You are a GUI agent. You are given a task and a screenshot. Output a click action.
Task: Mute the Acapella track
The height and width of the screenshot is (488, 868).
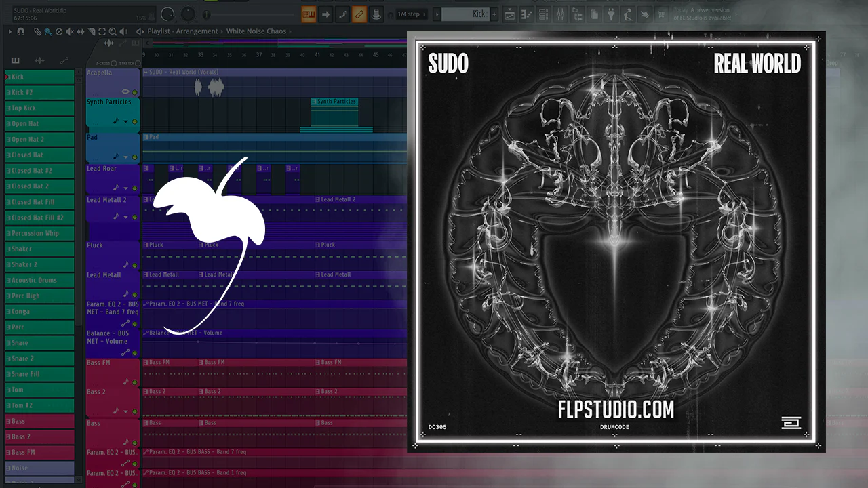(135, 92)
